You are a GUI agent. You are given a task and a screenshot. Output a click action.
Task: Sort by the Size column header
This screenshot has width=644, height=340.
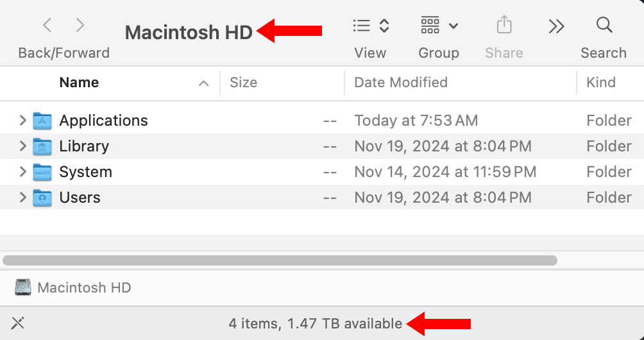[x=244, y=83]
